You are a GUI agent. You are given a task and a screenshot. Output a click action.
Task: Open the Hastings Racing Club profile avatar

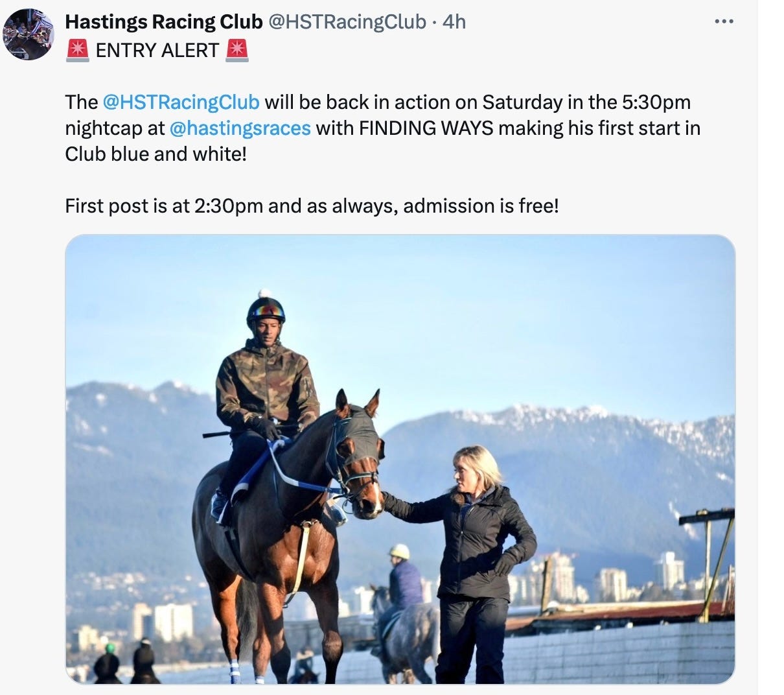point(29,34)
